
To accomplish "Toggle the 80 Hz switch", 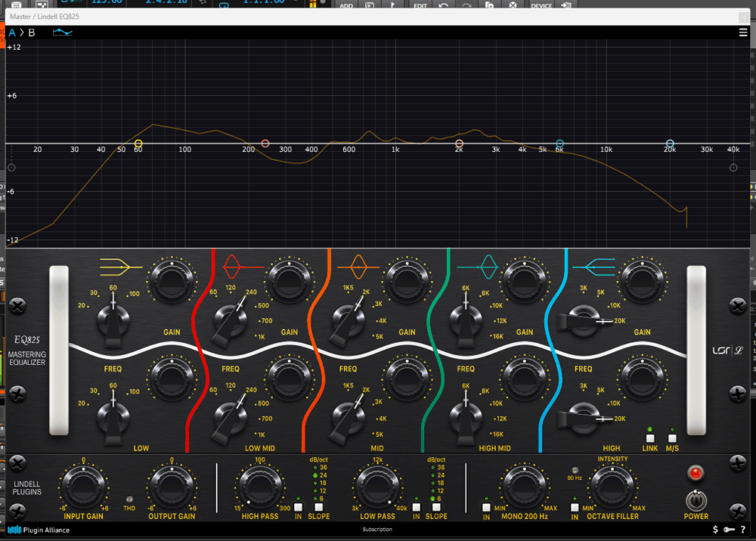I will coord(575,470).
